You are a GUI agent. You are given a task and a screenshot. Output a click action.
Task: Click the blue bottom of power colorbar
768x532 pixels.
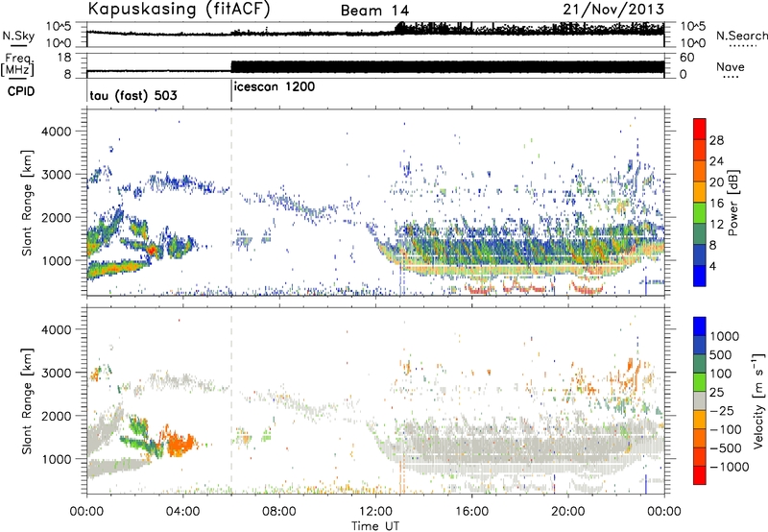pyautogui.click(x=700, y=276)
